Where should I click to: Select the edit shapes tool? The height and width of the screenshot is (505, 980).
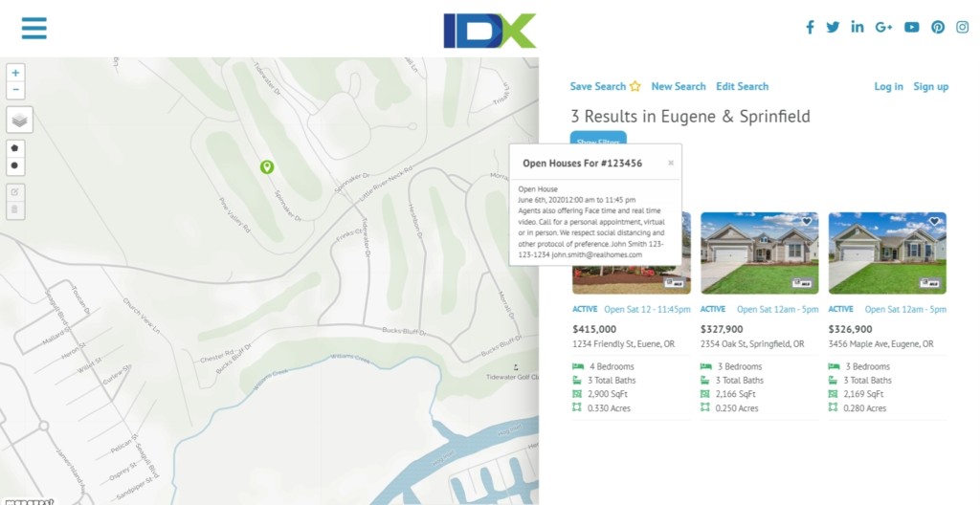[15, 192]
